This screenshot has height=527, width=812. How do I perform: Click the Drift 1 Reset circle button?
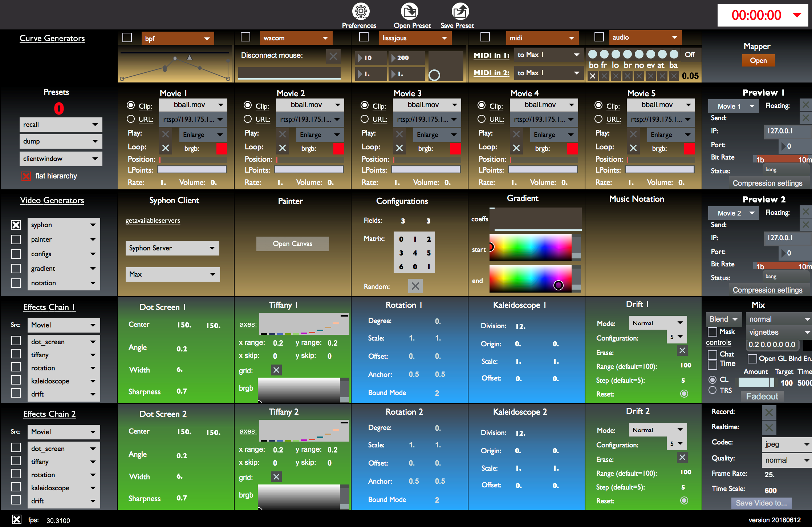coord(684,394)
